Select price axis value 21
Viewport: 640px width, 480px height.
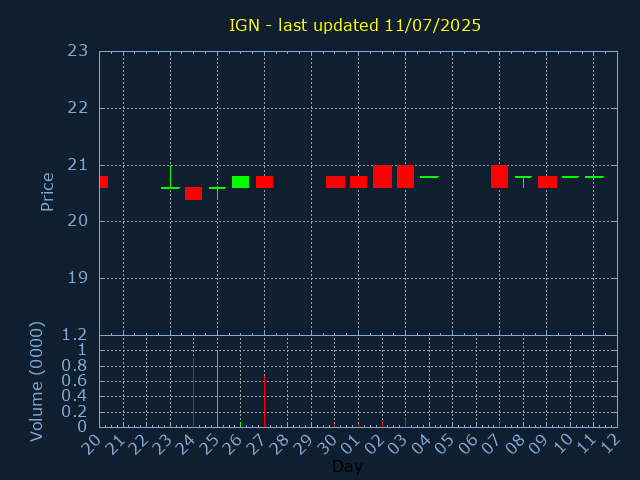78,165
